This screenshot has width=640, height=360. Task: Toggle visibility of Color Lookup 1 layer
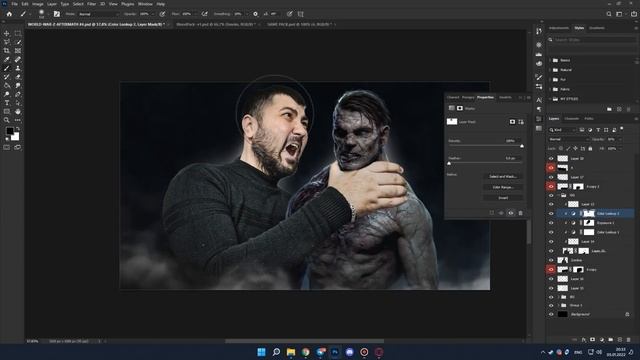pyautogui.click(x=551, y=232)
